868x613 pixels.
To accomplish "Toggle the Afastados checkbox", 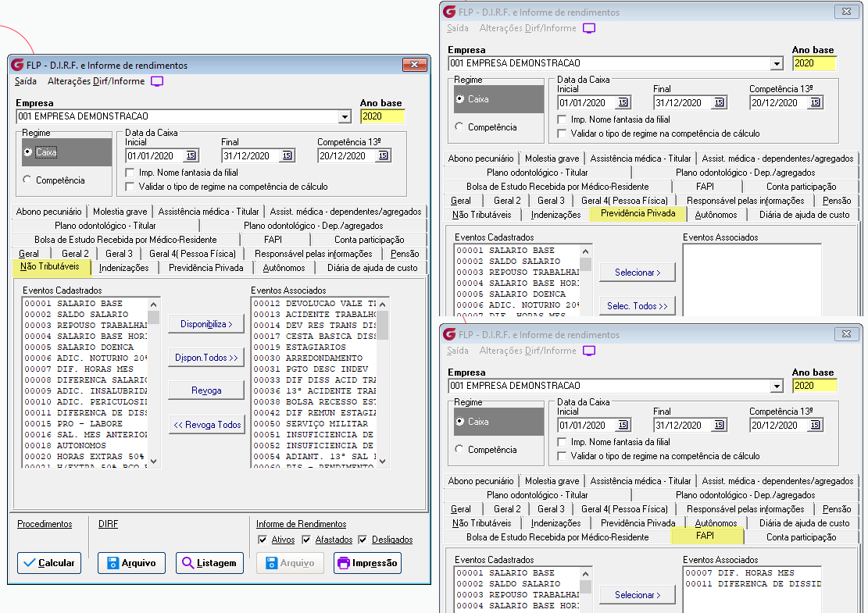I will pos(306,540).
